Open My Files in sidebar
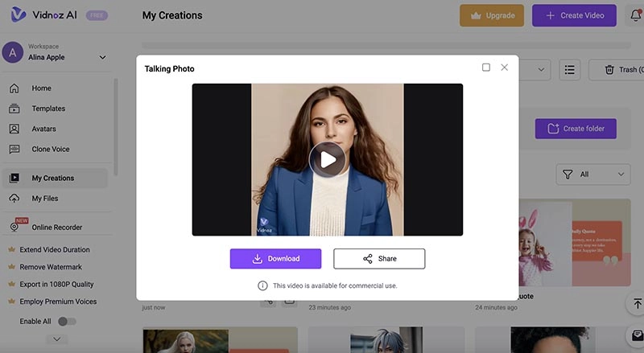644x353 pixels. pos(44,199)
